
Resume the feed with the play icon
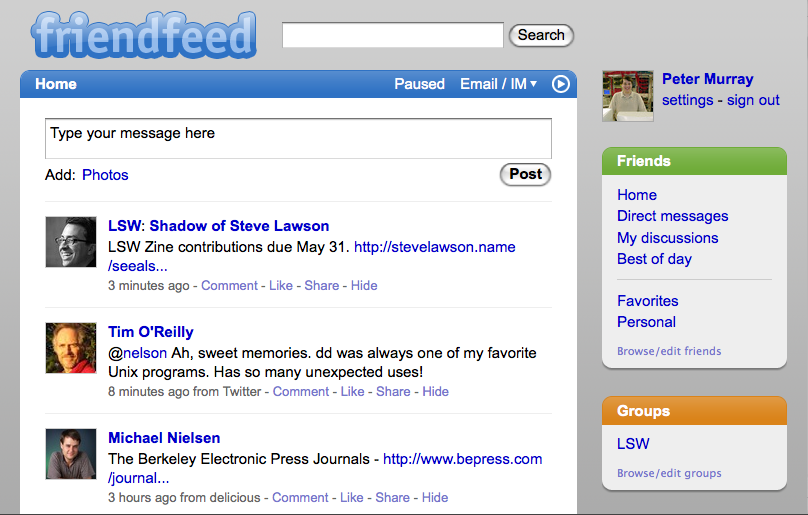point(561,84)
